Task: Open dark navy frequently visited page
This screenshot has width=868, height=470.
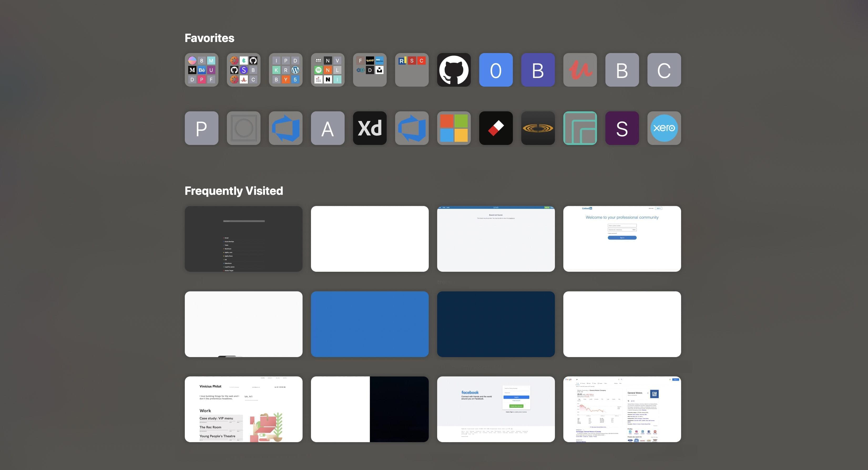Action: (496, 323)
